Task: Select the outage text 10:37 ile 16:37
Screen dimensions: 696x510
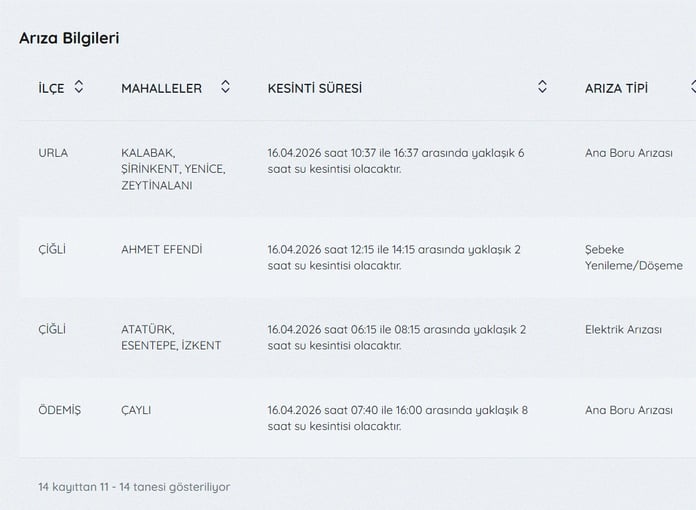Action: point(385,153)
